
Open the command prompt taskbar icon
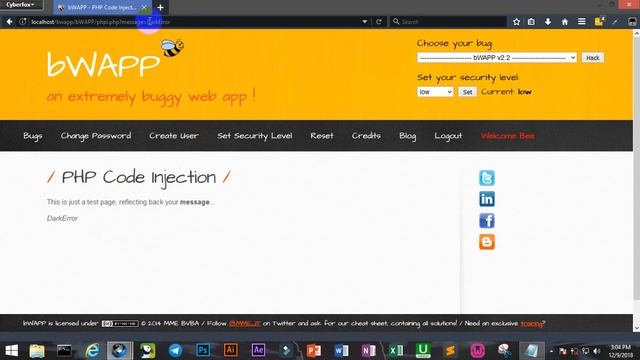point(64,350)
